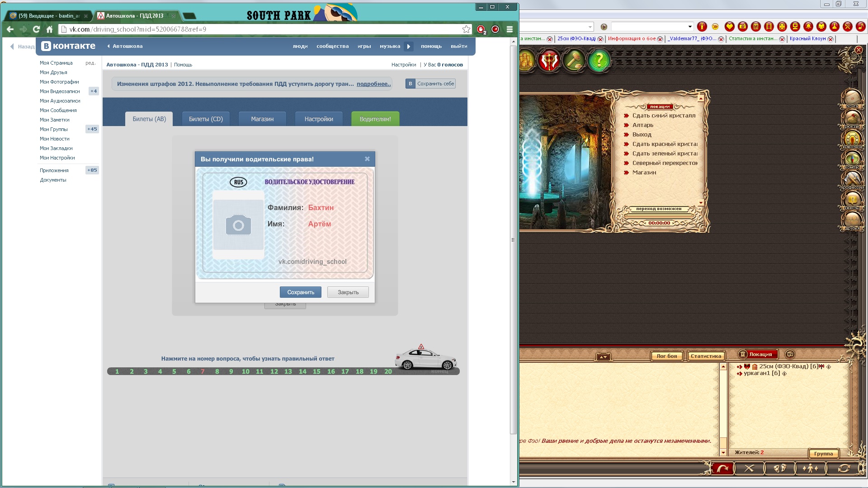Open the dropdown next to game info icon
This screenshot has height=488, width=868.
(690, 27)
